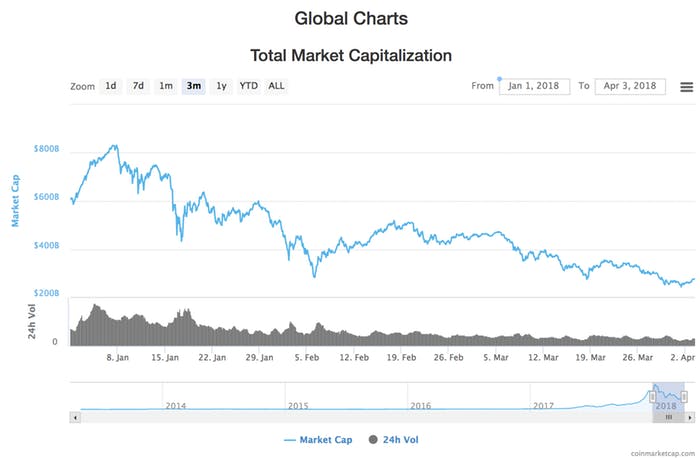Click the To date field
The image size is (700, 458).
click(630, 87)
